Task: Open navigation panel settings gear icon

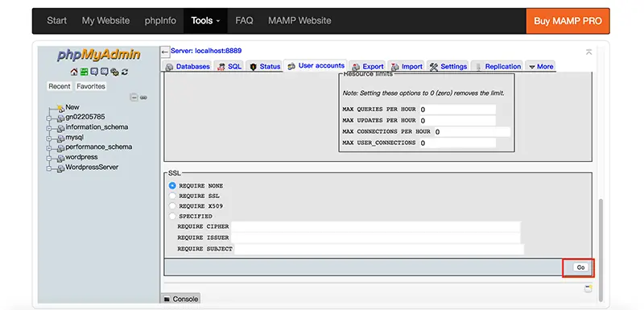Action: pos(114,72)
